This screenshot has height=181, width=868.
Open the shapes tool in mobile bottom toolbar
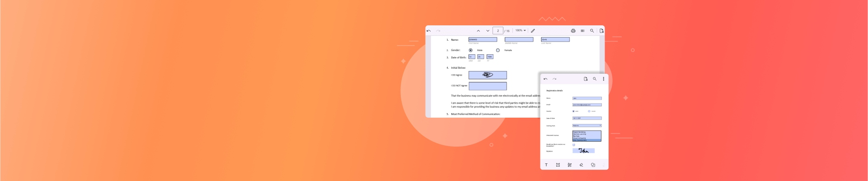(593, 165)
